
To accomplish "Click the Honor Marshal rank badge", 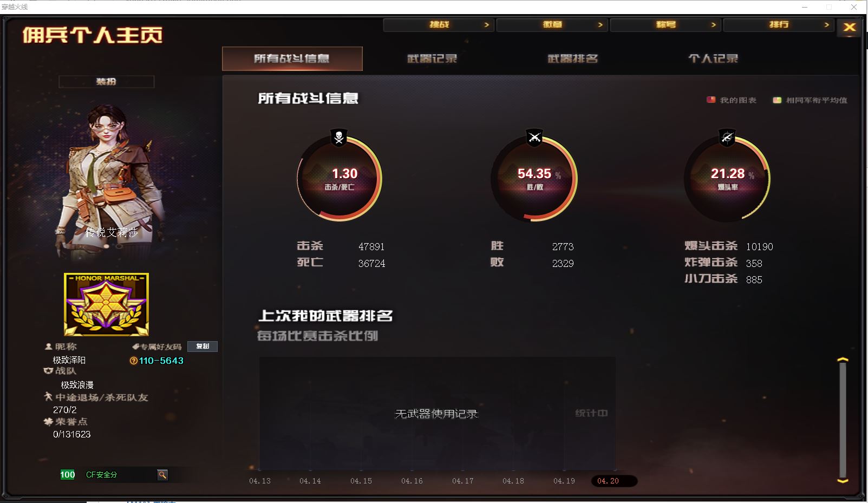I will click(x=106, y=304).
